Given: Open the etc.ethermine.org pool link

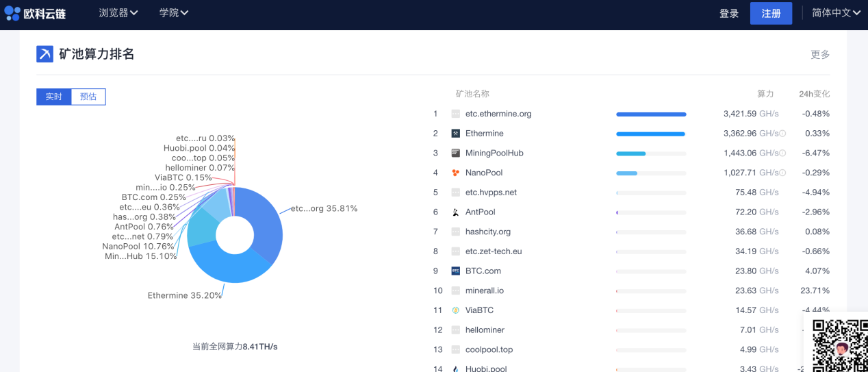Looking at the screenshot, I should pos(498,114).
